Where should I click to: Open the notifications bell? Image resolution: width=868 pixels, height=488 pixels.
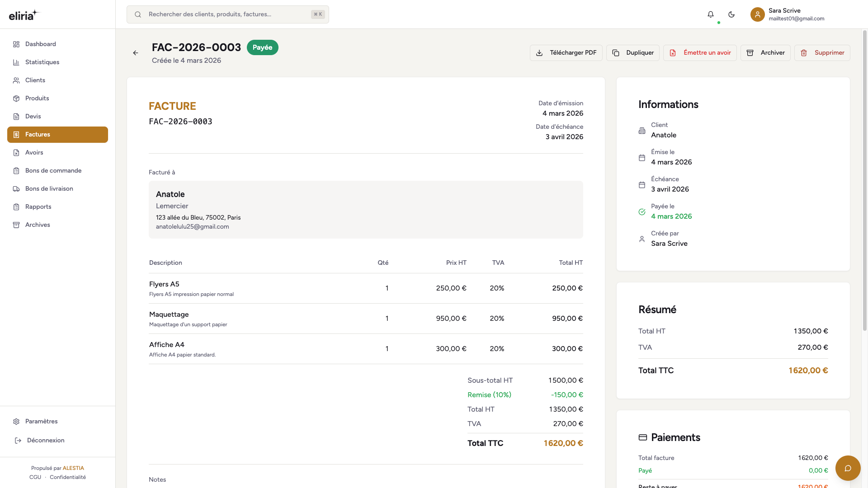(x=711, y=14)
